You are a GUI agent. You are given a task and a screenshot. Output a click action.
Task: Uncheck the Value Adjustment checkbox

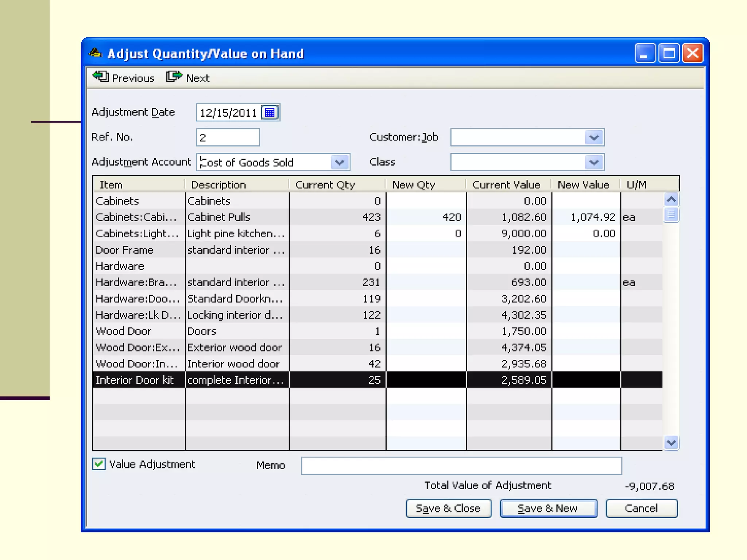pyautogui.click(x=99, y=464)
